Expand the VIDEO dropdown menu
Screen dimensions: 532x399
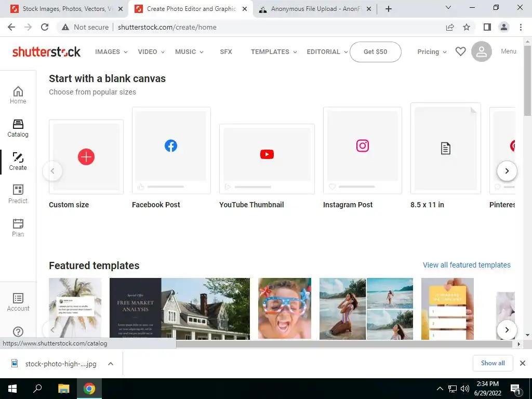click(151, 52)
